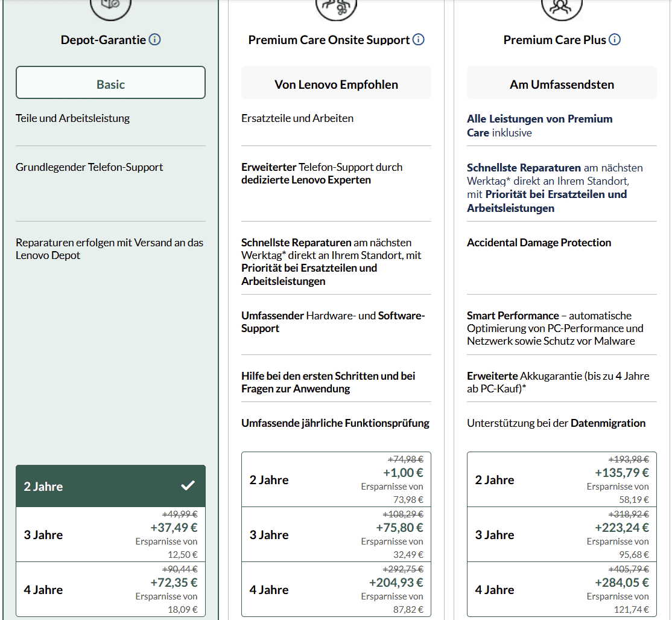Click the Basic label button
The height and width of the screenshot is (620, 672).
click(110, 83)
